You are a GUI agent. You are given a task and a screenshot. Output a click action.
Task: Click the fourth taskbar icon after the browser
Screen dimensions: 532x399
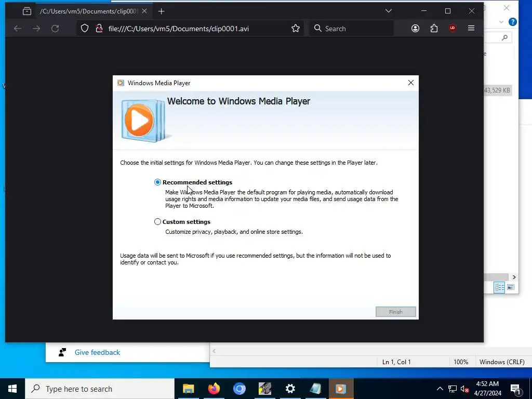point(264,389)
